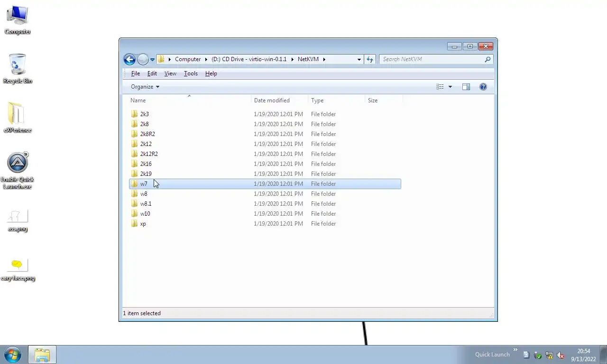Select the xp folder icon
607x364 pixels.
tap(135, 224)
